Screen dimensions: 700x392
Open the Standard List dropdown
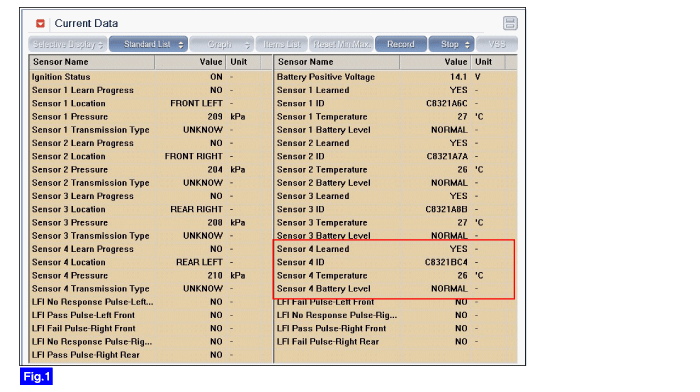pos(148,44)
